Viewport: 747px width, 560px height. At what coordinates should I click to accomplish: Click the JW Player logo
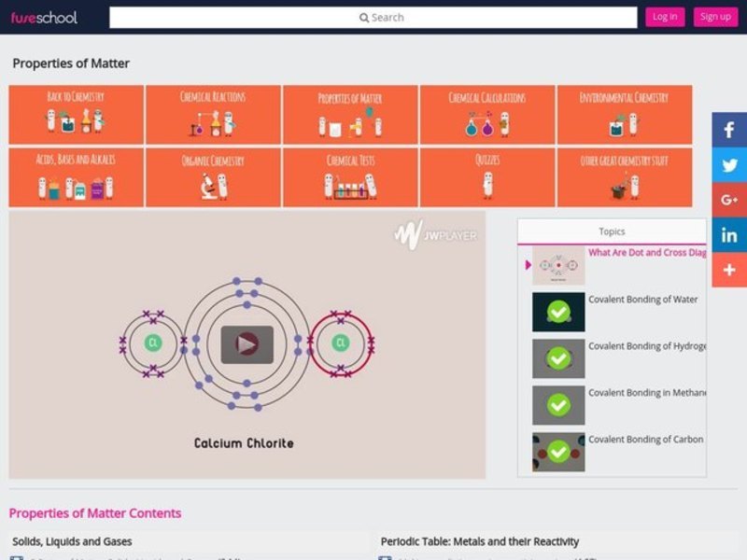tap(435, 235)
